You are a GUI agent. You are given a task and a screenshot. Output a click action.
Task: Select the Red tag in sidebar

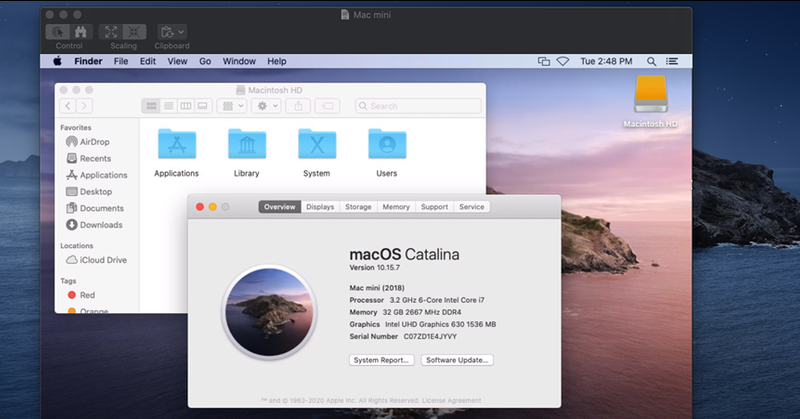point(81,295)
